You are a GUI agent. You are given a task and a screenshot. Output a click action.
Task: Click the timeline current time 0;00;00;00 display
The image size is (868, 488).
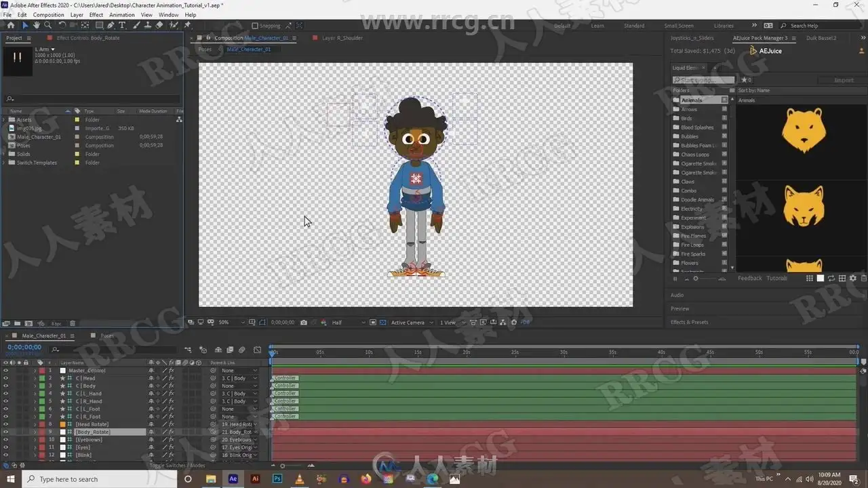click(x=24, y=348)
